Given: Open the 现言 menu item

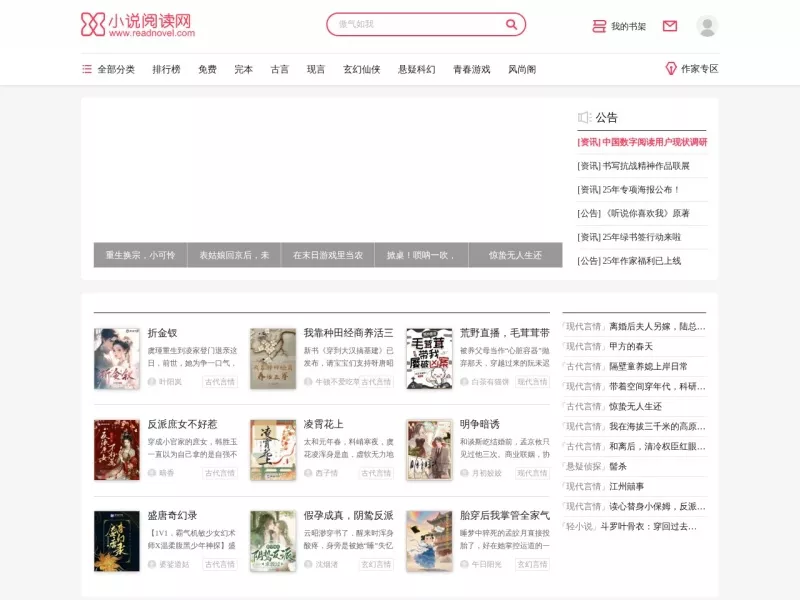Looking at the screenshot, I should pyautogui.click(x=316, y=69).
